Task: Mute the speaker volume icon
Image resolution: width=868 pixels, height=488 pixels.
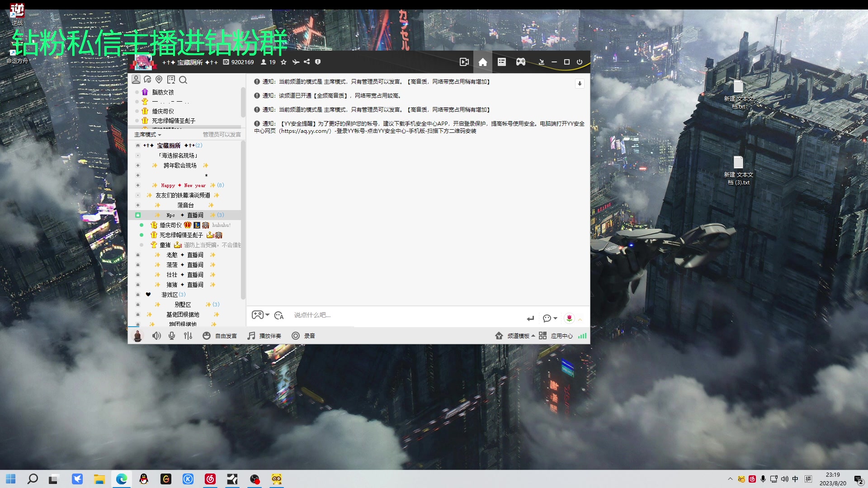Action: point(156,336)
